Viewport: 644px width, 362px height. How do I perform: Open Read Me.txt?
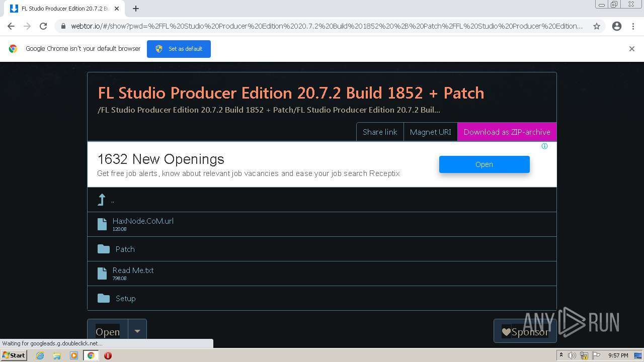click(x=133, y=270)
